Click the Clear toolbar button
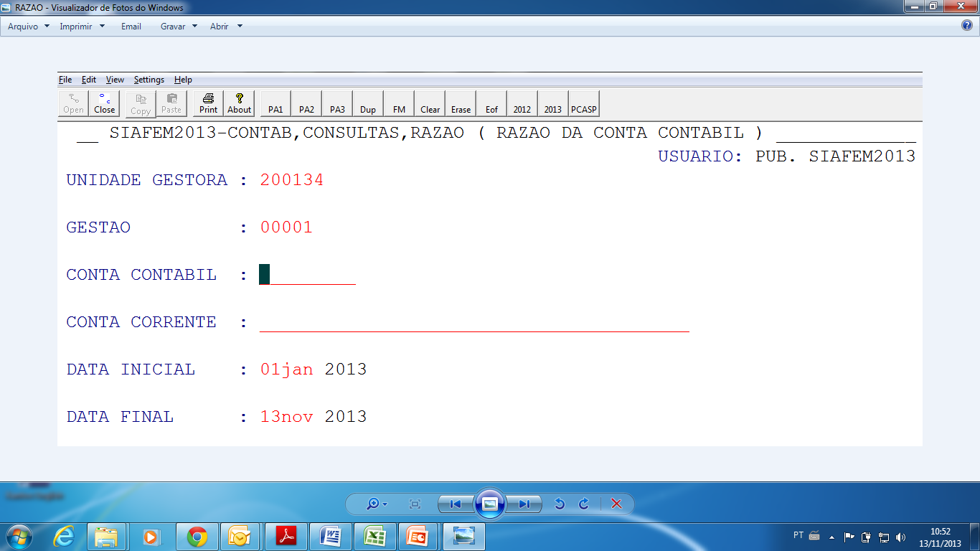Screen dimensions: 980x551 click(430, 103)
